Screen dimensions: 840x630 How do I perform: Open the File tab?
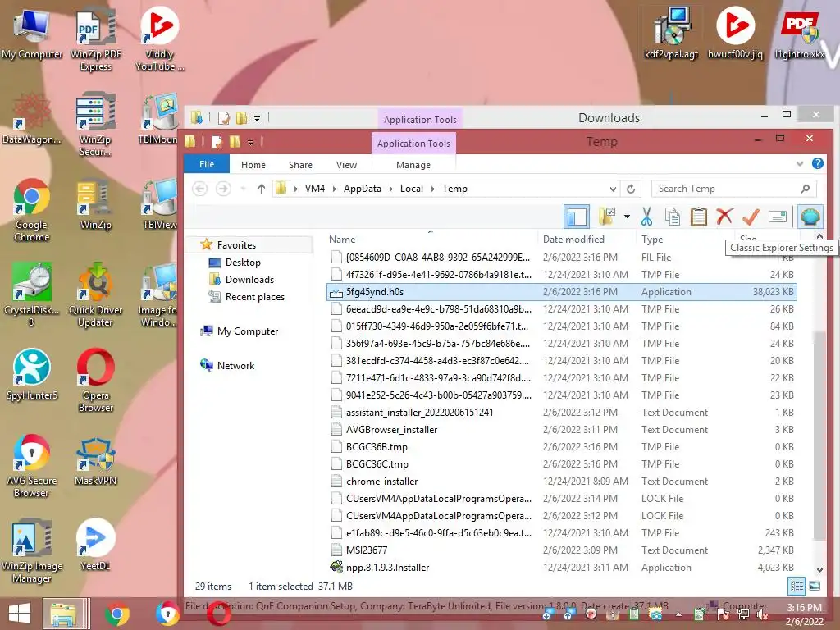coord(207,164)
